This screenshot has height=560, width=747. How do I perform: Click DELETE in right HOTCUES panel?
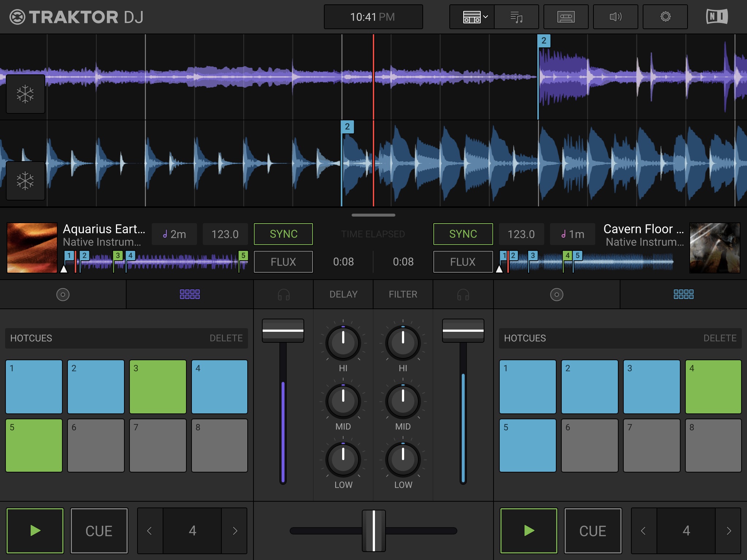click(720, 338)
